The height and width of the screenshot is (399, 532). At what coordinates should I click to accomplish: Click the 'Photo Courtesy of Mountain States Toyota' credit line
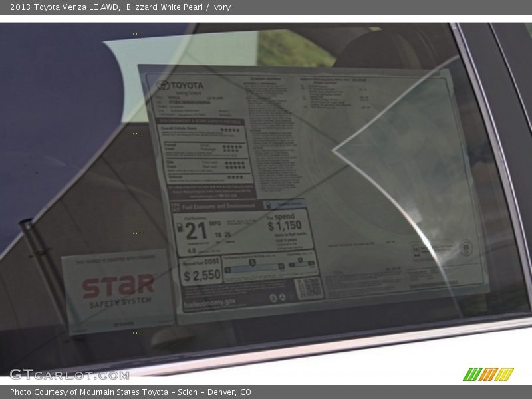pos(130,392)
